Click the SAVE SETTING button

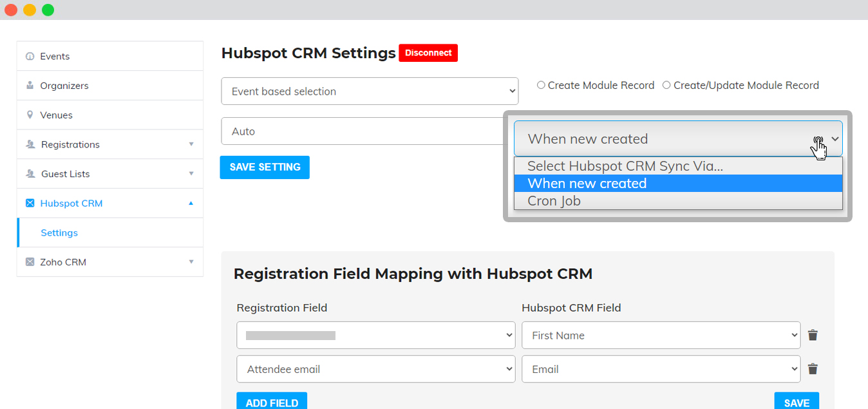tap(265, 167)
